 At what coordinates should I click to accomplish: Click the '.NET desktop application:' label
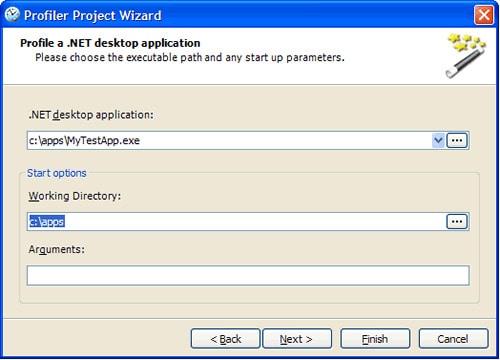91,115
